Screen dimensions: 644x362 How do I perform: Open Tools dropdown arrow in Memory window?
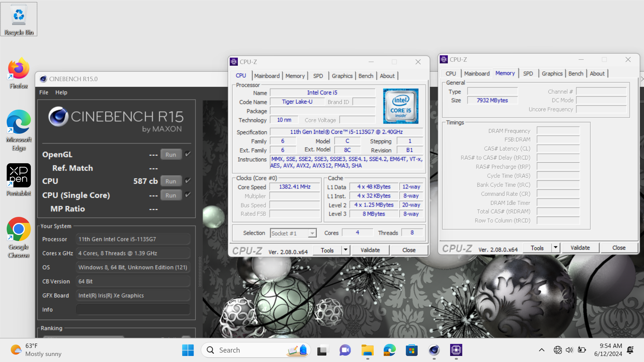(x=555, y=247)
